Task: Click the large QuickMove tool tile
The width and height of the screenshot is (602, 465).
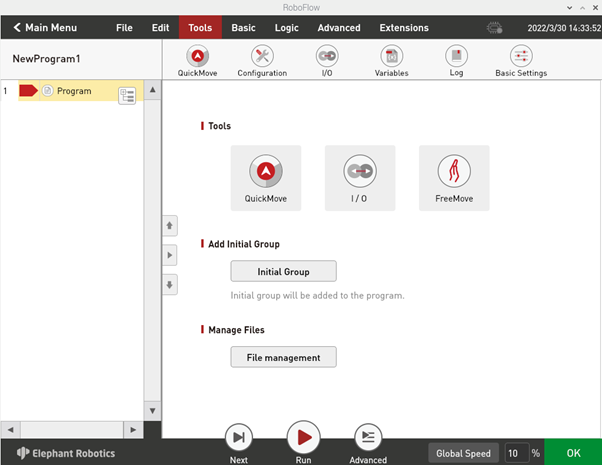Action: pyautogui.click(x=265, y=178)
